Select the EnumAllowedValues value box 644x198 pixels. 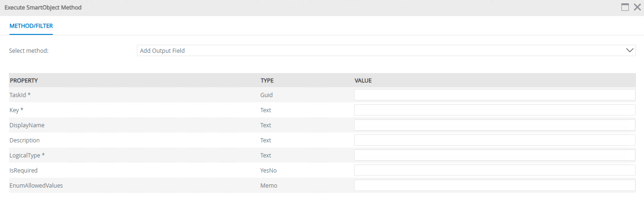tap(494, 185)
